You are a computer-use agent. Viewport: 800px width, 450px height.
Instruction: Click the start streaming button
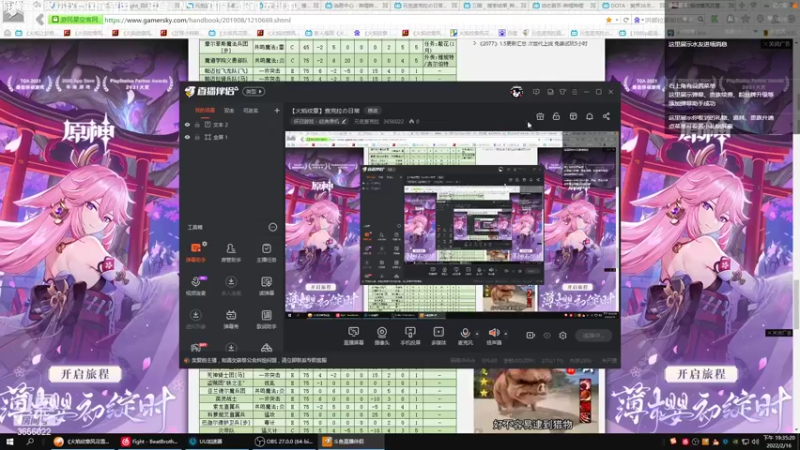593,335
